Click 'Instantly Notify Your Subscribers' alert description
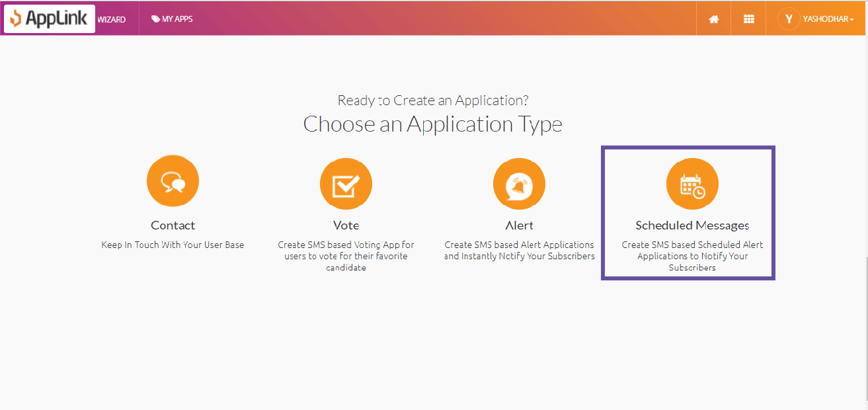 519,251
